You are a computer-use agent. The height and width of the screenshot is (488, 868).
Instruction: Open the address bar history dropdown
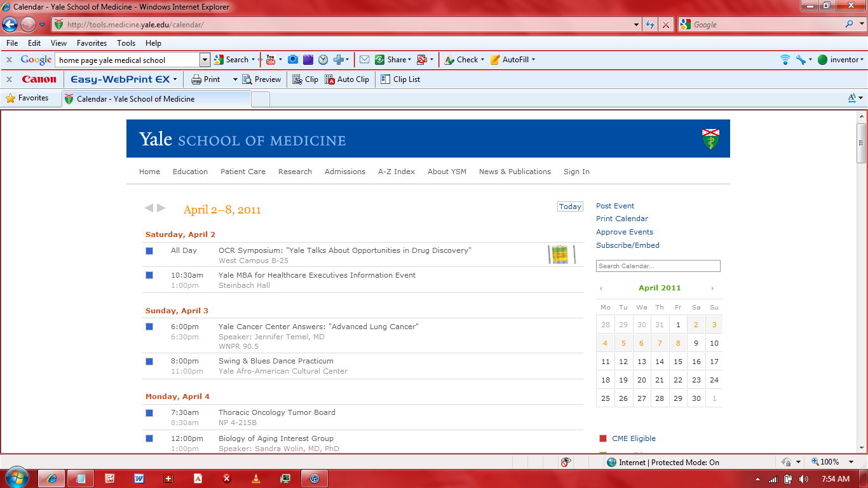[637, 25]
